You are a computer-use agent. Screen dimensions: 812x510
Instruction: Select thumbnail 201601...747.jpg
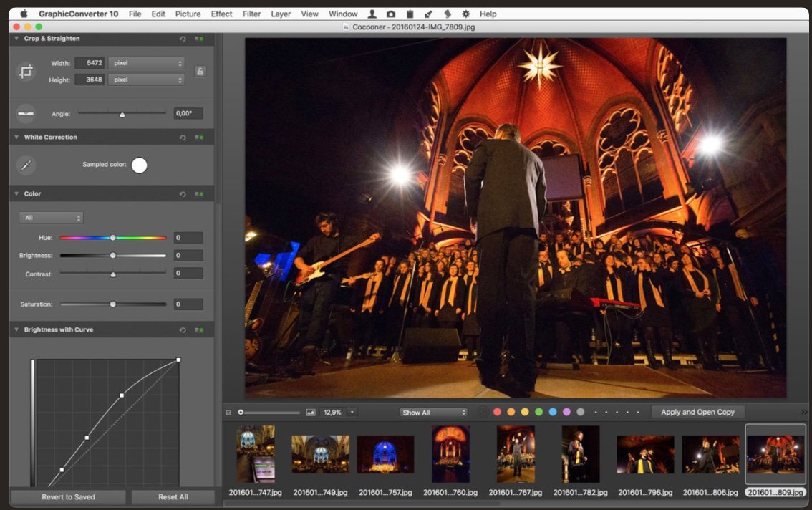point(256,455)
